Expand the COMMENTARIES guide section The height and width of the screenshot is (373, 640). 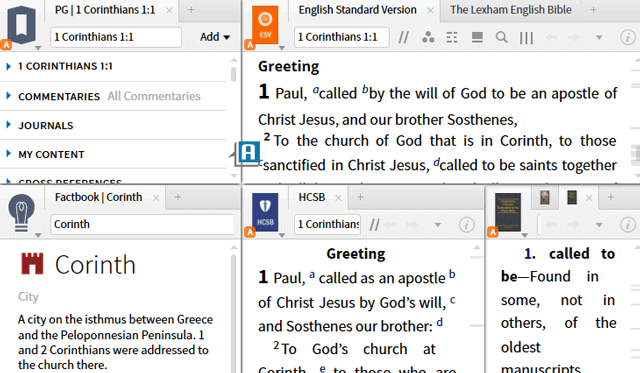(x=9, y=96)
